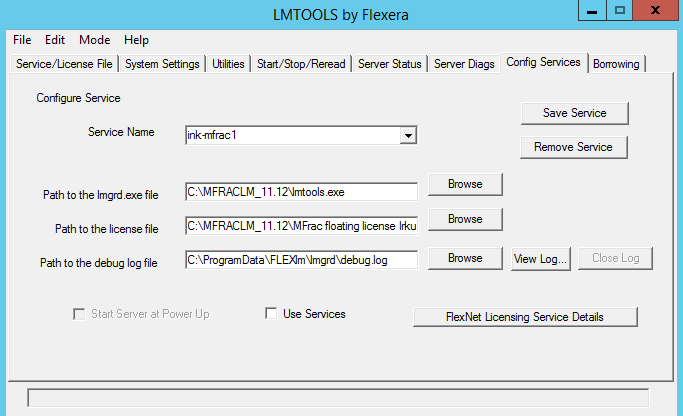
Task: Browse for the lmgrd.exe file
Action: pos(465,184)
